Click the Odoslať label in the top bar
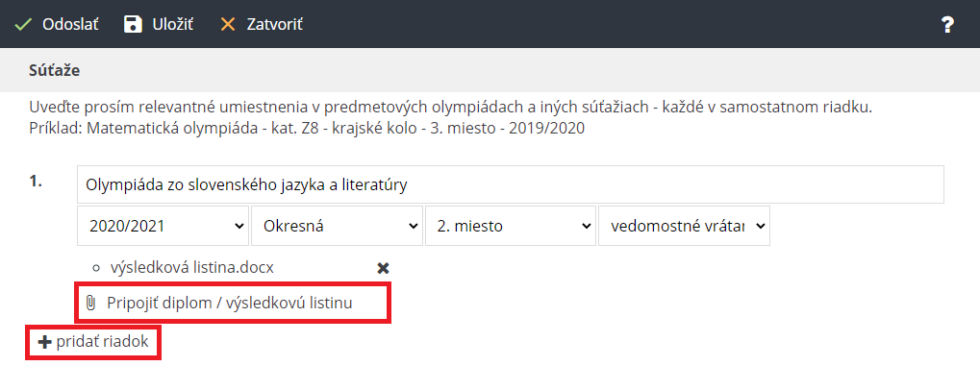 pos(70,24)
